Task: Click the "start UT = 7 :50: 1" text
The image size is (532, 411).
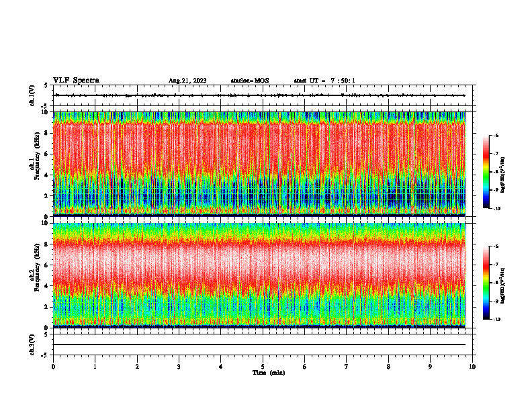Action: coord(324,81)
